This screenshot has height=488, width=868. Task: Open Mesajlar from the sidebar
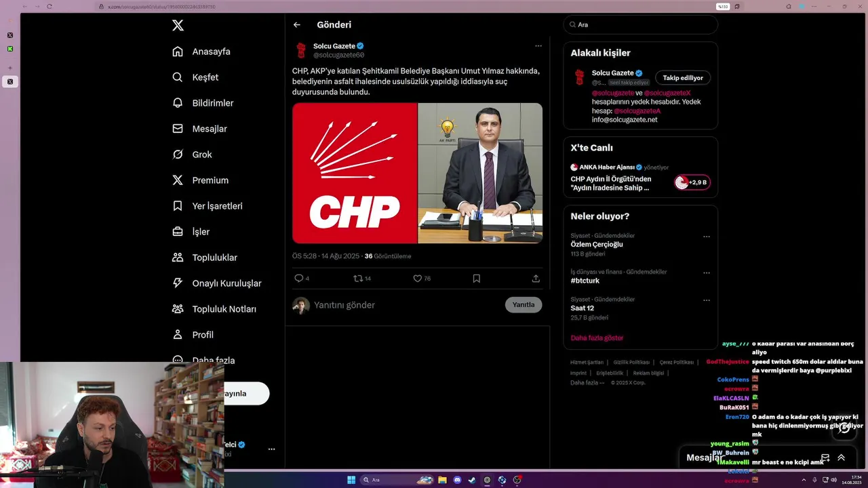point(199,129)
